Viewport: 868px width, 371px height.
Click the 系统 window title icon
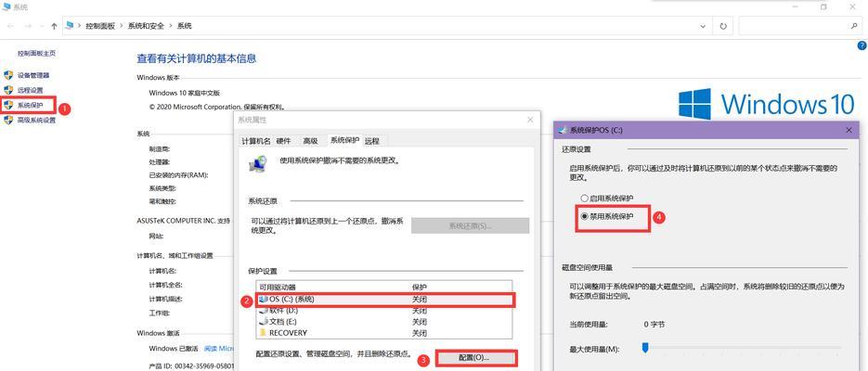6,6
